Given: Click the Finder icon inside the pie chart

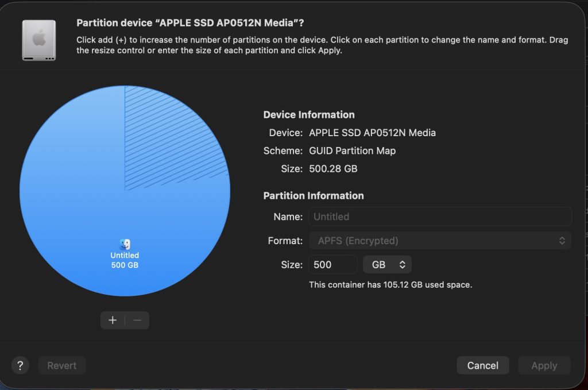Looking at the screenshot, I should (125, 244).
